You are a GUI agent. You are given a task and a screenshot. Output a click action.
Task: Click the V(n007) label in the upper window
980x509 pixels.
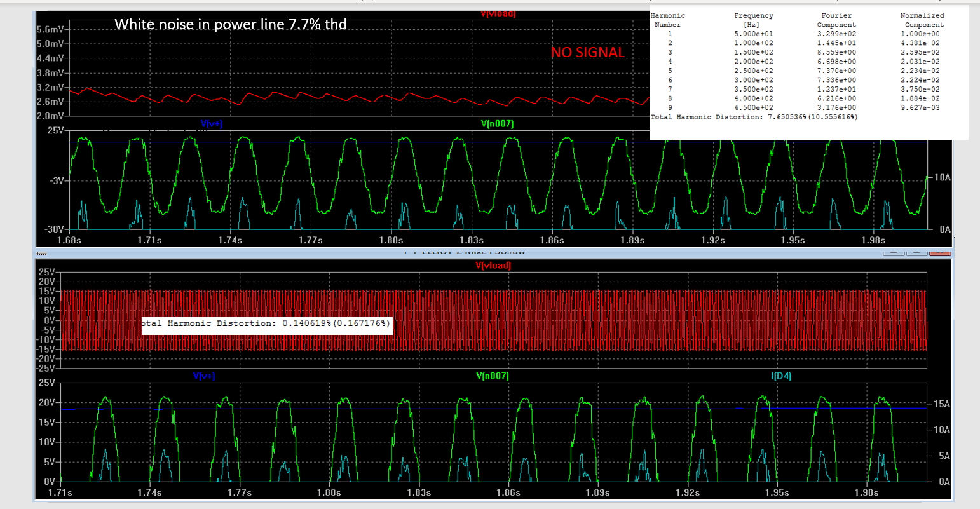497,124
